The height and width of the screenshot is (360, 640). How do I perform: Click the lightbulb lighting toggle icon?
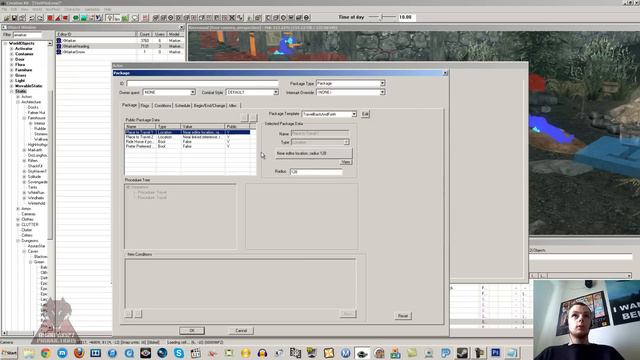tap(110, 18)
